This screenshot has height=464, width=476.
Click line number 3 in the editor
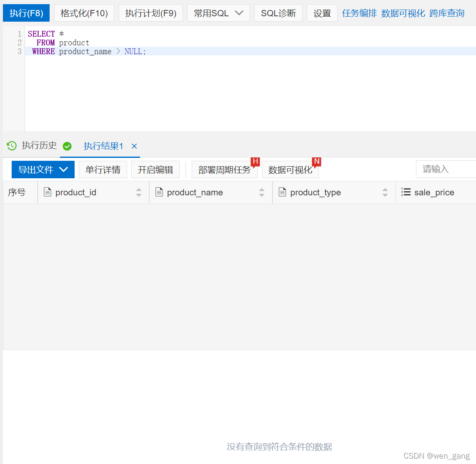(x=19, y=51)
